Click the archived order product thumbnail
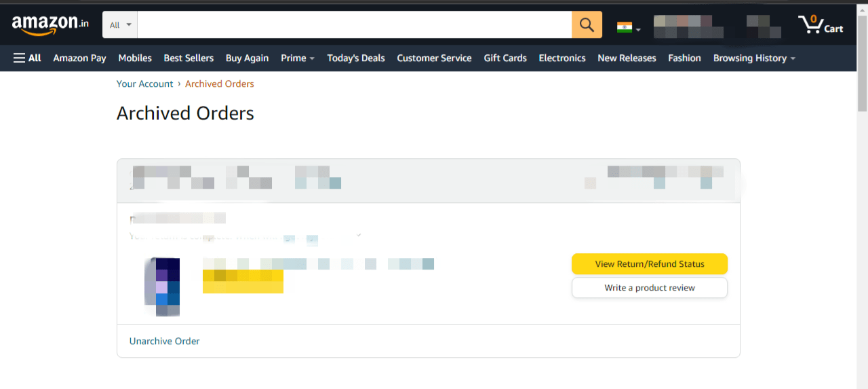Viewport: 868px width, 389px height. tap(162, 286)
